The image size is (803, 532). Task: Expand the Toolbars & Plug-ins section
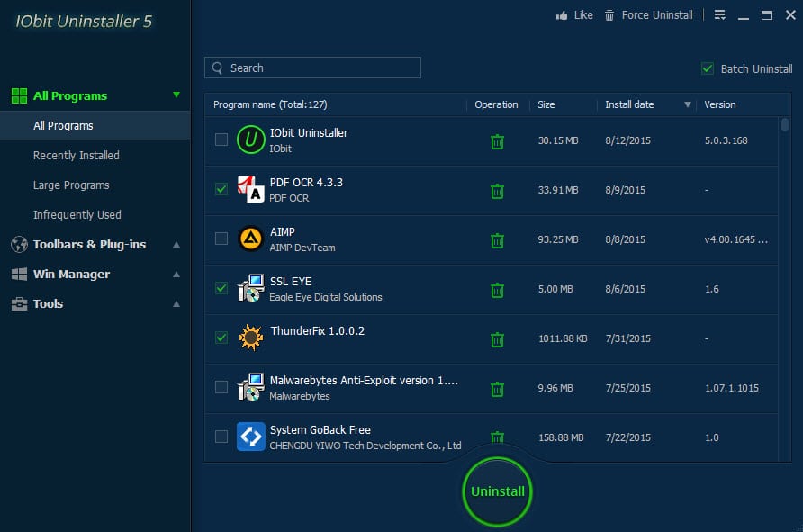176,245
